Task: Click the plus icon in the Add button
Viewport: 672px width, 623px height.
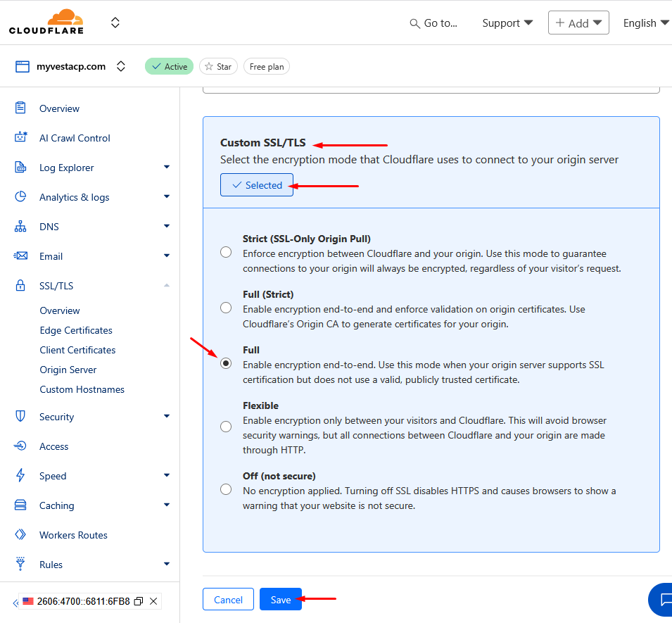Action: click(560, 23)
